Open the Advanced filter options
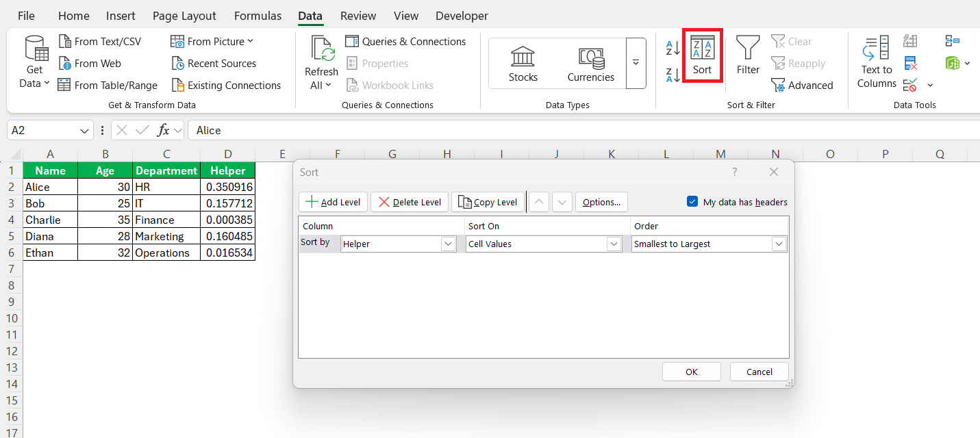Viewport: 980px width, 438px height. 802,86
